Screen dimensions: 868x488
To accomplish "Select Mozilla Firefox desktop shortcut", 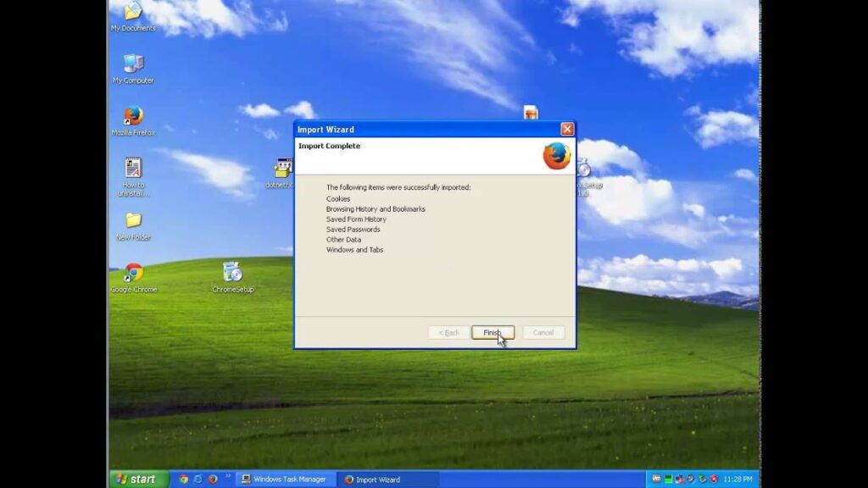I will pyautogui.click(x=133, y=120).
